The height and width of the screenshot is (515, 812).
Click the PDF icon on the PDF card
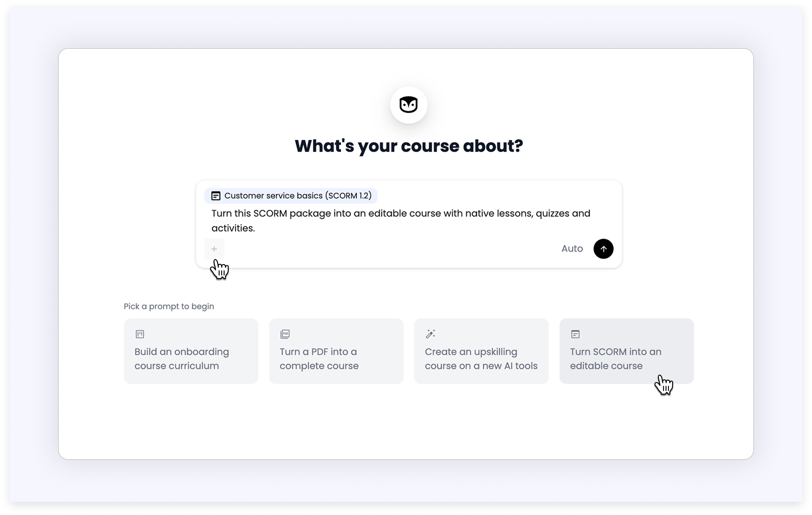(285, 334)
